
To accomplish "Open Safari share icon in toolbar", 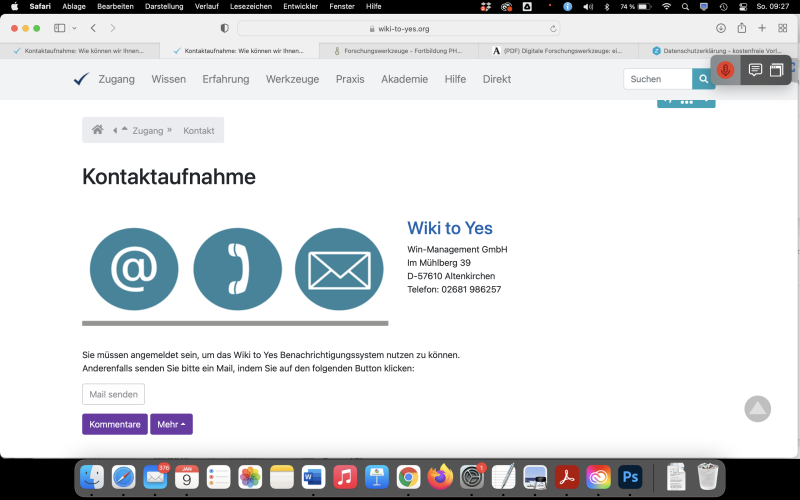I will (742, 28).
